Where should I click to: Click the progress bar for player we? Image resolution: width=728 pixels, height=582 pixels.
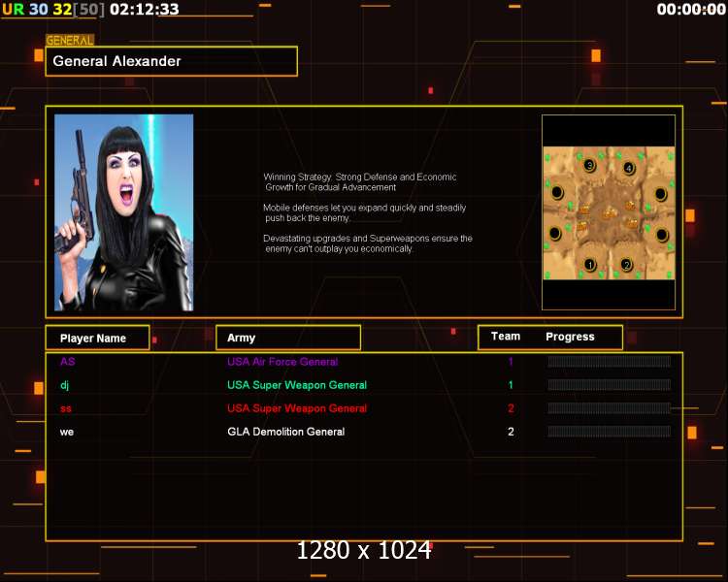[x=610, y=432]
